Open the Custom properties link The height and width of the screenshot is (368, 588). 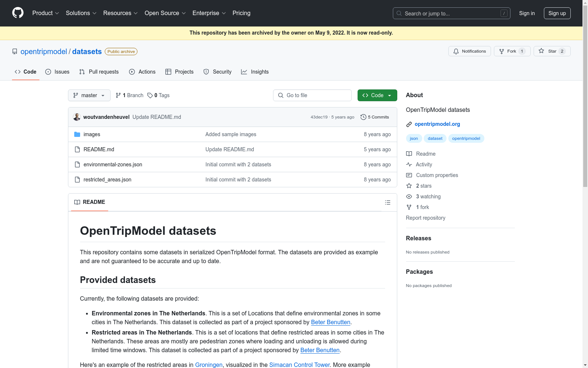(x=432, y=175)
